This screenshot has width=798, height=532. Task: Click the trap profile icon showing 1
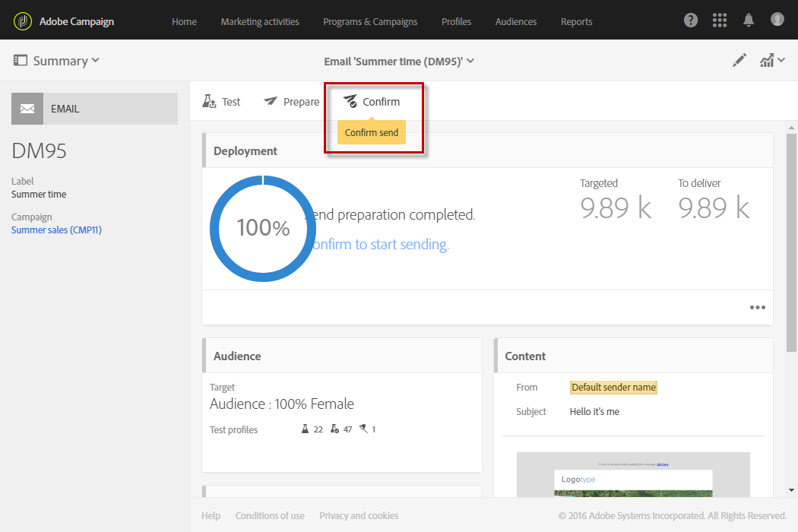pyautogui.click(x=363, y=429)
